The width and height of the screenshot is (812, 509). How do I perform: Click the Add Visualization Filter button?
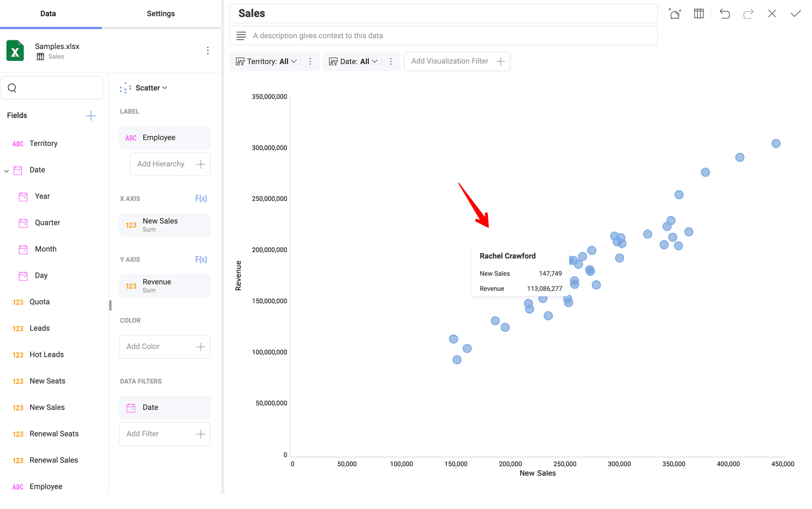pyautogui.click(x=457, y=61)
